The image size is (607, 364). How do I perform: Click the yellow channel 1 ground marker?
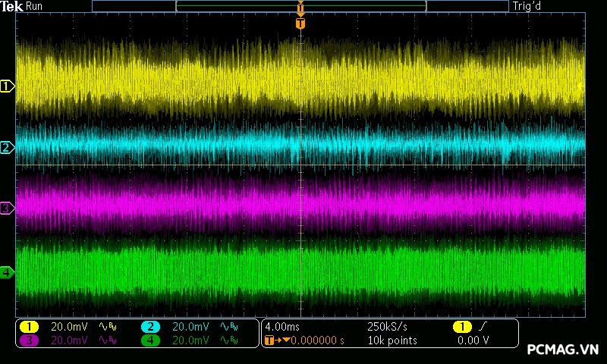pyautogui.click(x=7, y=86)
